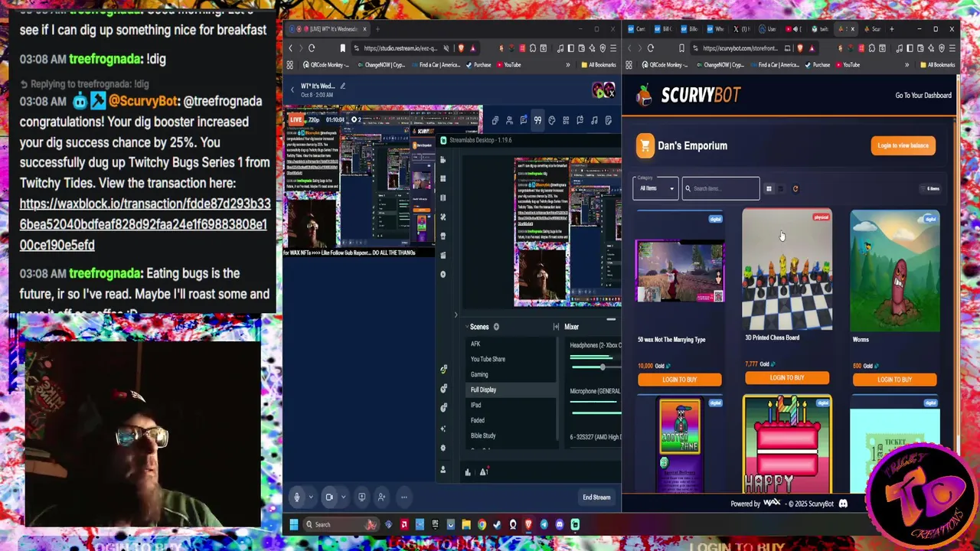Open Brave hamburger menu in ScurvyBot browser
The height and width of the screenshot is (551, 980).
(x=952, y=48)
